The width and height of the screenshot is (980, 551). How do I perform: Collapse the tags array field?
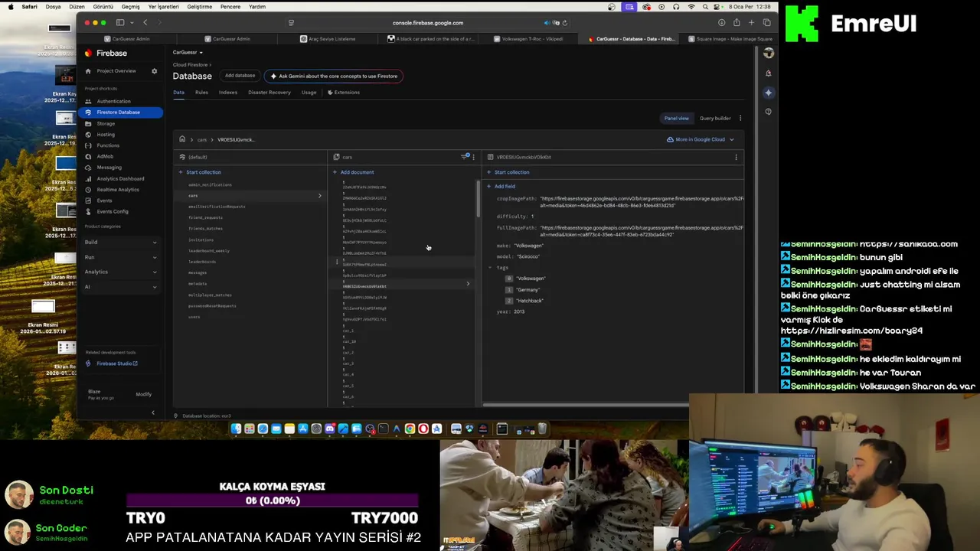(x=490, y=268)
